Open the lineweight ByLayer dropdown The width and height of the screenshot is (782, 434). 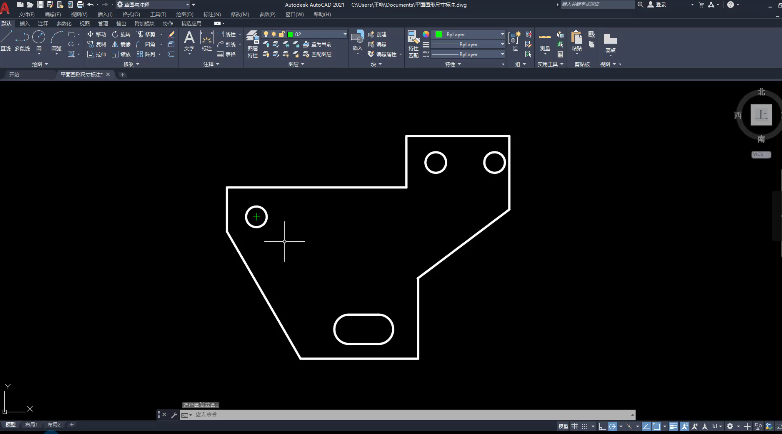pyautogui.click(x=502, y=44)
